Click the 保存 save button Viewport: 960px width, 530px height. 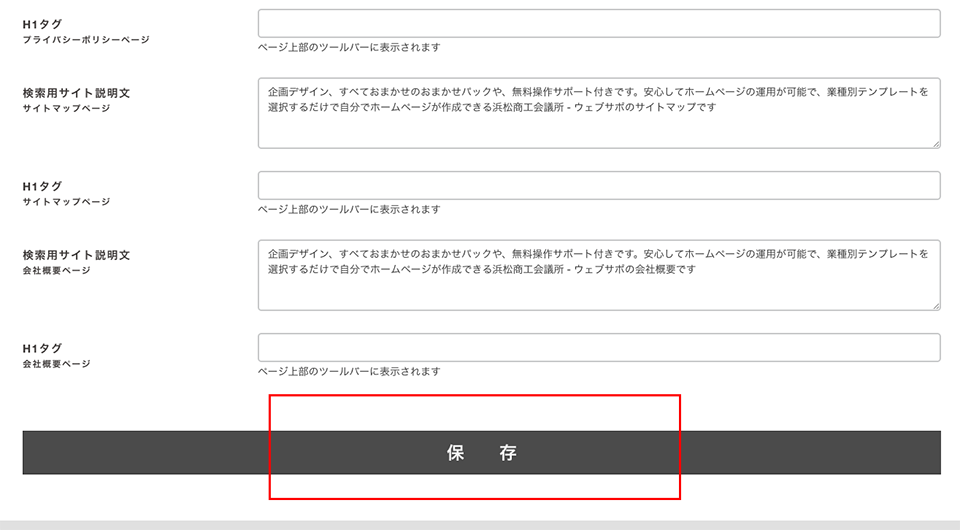pos(481,452)
